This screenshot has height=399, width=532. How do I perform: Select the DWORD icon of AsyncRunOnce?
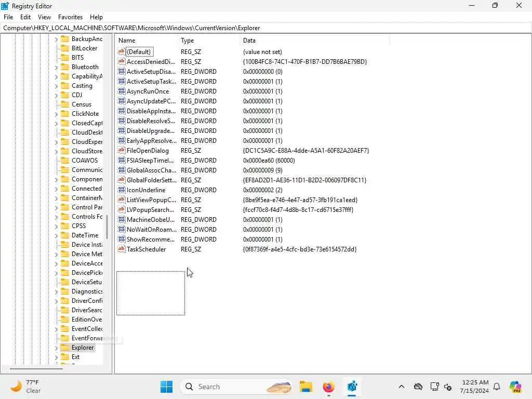[x=122, y=91]
